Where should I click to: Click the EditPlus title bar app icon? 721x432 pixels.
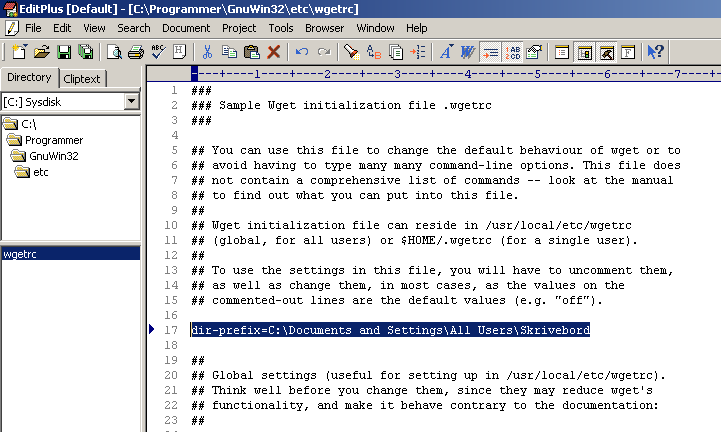[x=10, y=8]
